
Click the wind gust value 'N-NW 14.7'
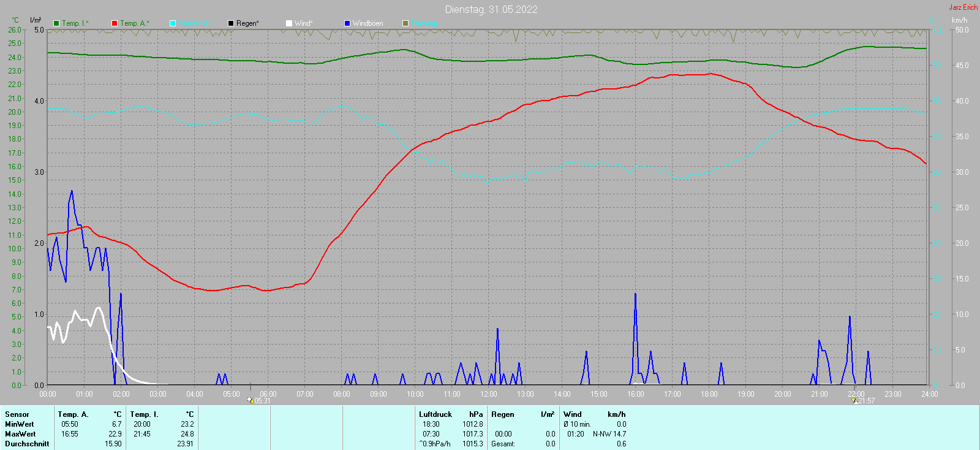(609, 434)
